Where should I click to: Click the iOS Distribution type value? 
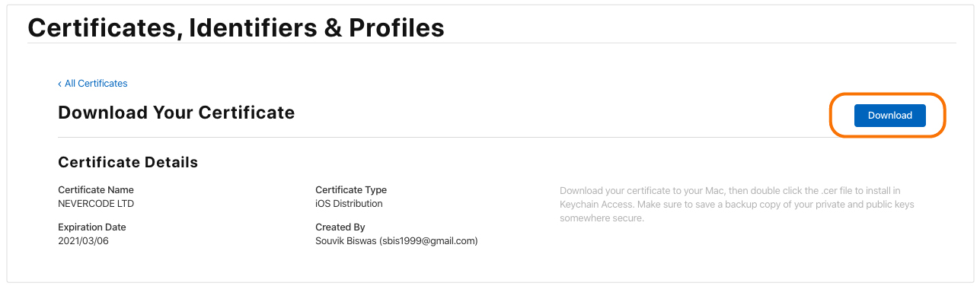[x=349, y=204]
